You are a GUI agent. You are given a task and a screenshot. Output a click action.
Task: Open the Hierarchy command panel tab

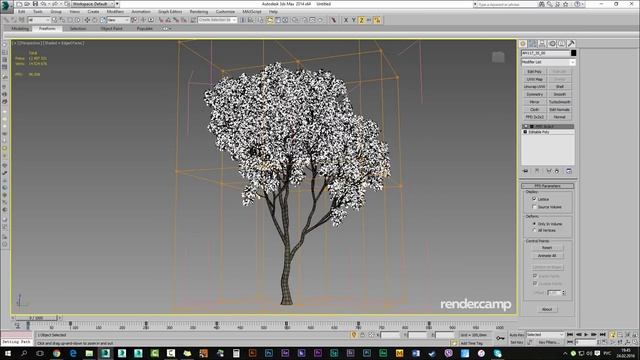pos(542,44)
